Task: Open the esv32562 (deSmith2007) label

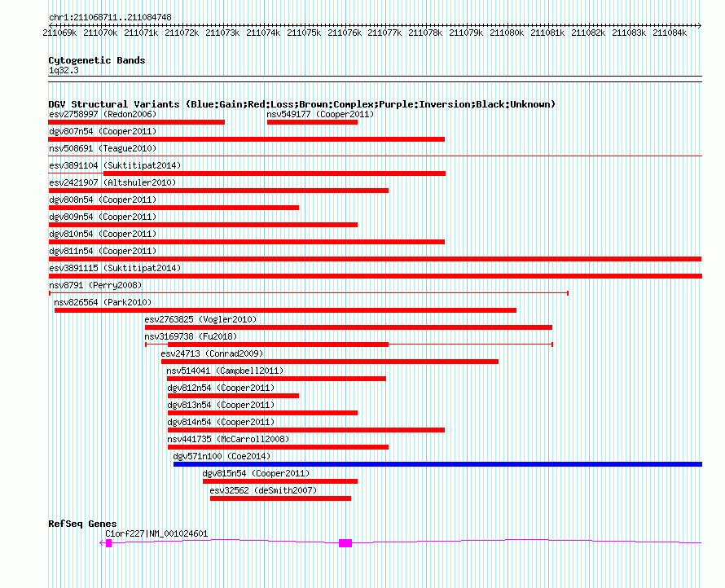Action: [264, 490]
